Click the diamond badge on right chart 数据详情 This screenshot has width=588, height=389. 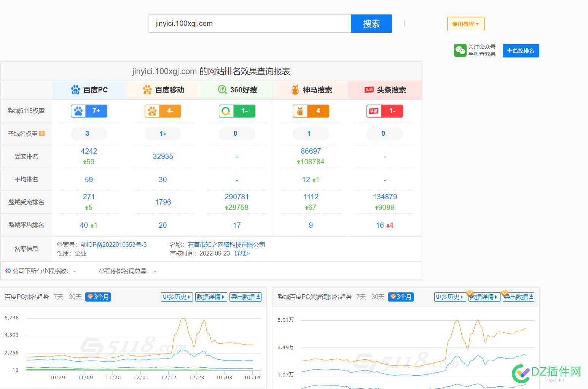(x=470, y=293)
